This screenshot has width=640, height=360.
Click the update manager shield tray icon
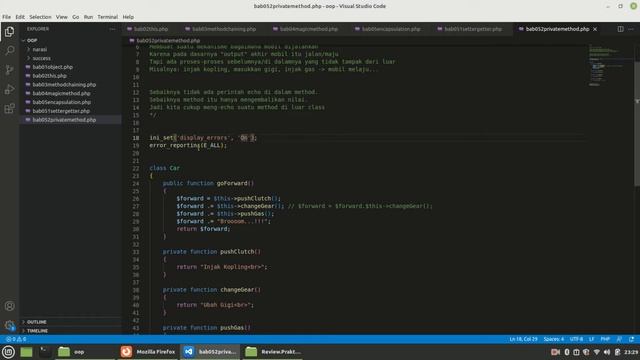coord(586,352)
